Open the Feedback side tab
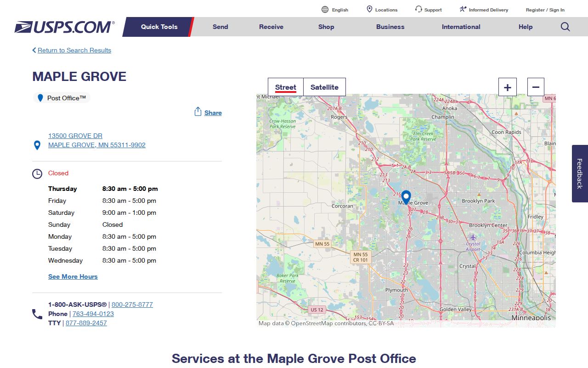The image size is (588, 368). coord(580,173)
